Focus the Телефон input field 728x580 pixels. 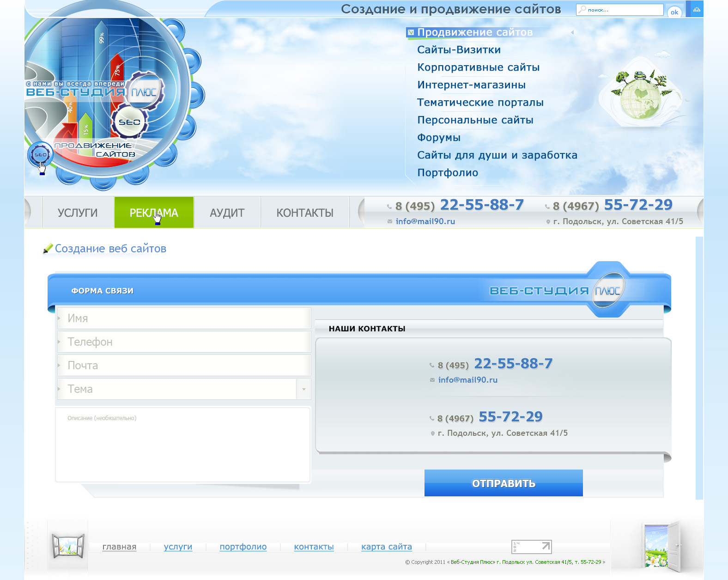(x=184, y=342)
